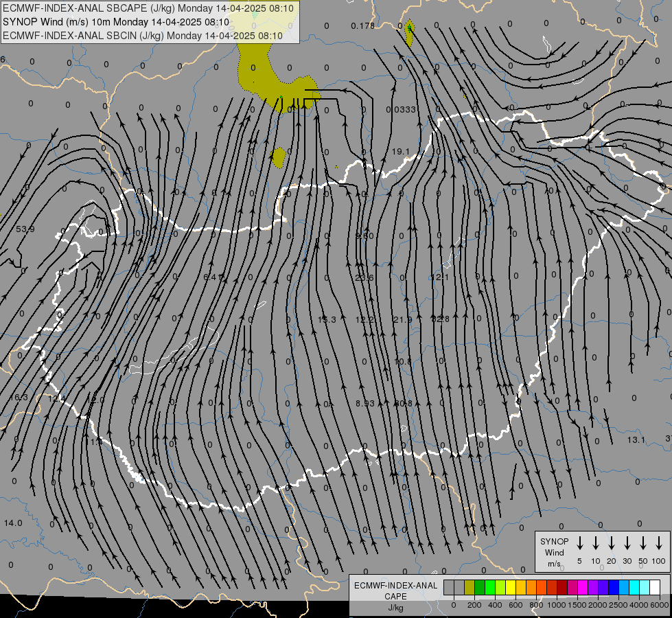Click the white Lake Balaton outline

coord(174,352)
